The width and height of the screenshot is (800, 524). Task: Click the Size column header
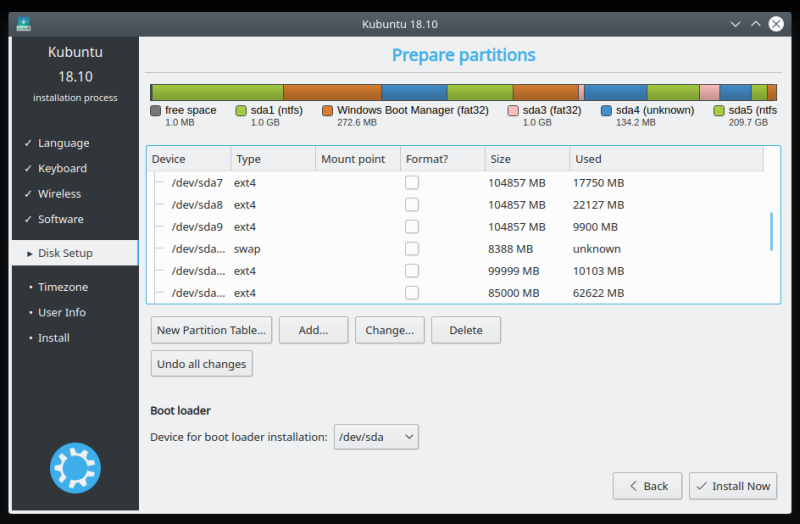tap(527, 159)
